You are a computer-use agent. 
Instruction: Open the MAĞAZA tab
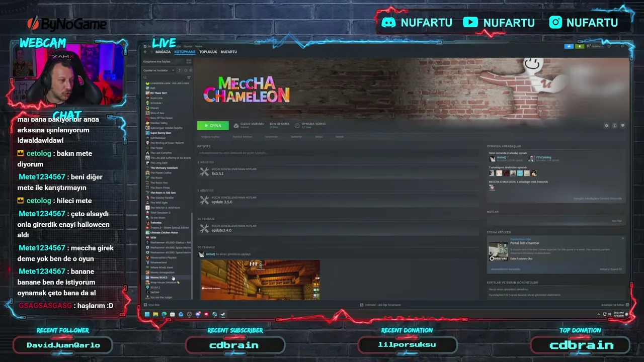tap(163, 52)
